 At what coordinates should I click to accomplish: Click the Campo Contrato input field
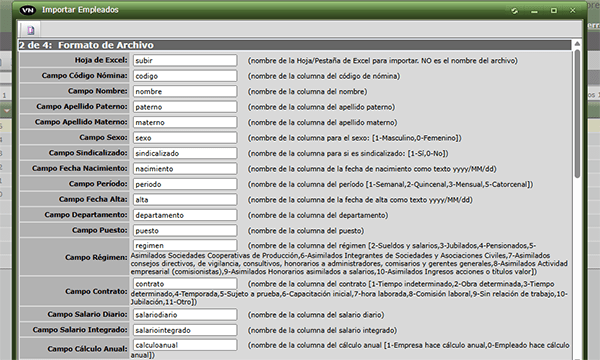(x=185, y=284)
